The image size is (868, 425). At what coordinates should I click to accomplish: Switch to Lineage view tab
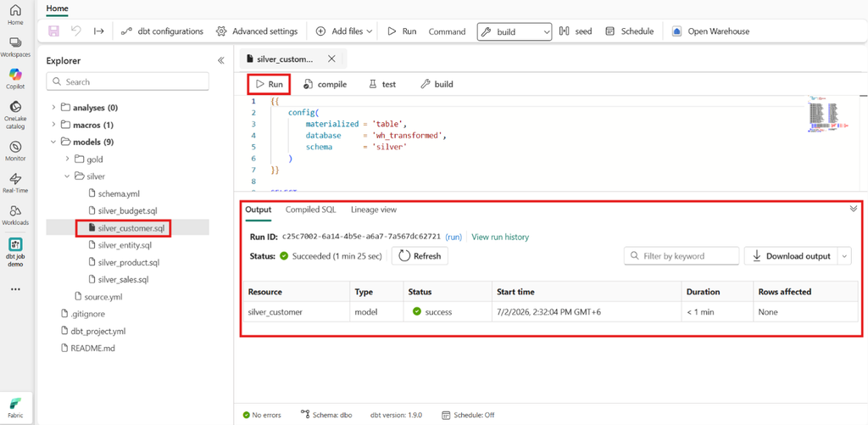click(374, 210)
